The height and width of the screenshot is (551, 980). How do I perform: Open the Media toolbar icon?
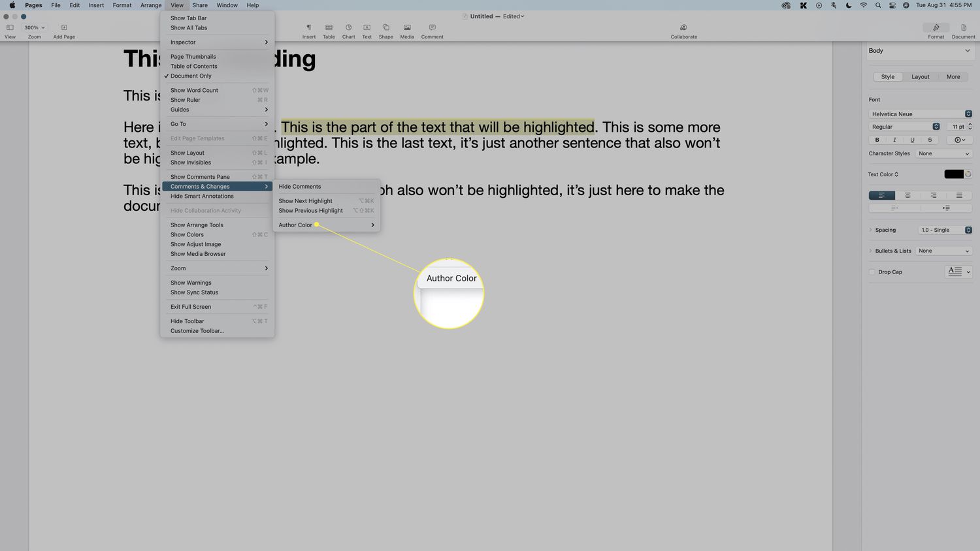406,28
